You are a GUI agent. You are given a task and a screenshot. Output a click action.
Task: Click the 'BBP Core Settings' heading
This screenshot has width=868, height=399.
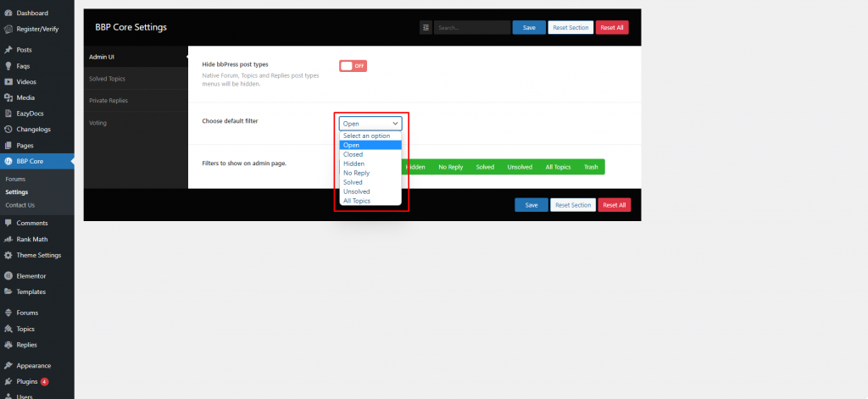pyautogui.click(x=131, y=27)
